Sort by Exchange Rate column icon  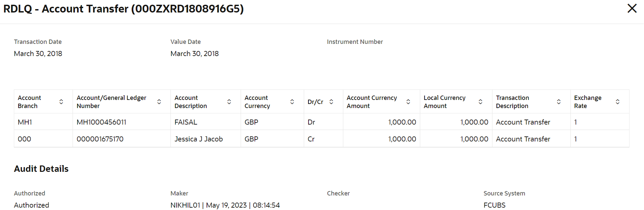[617, 102]
